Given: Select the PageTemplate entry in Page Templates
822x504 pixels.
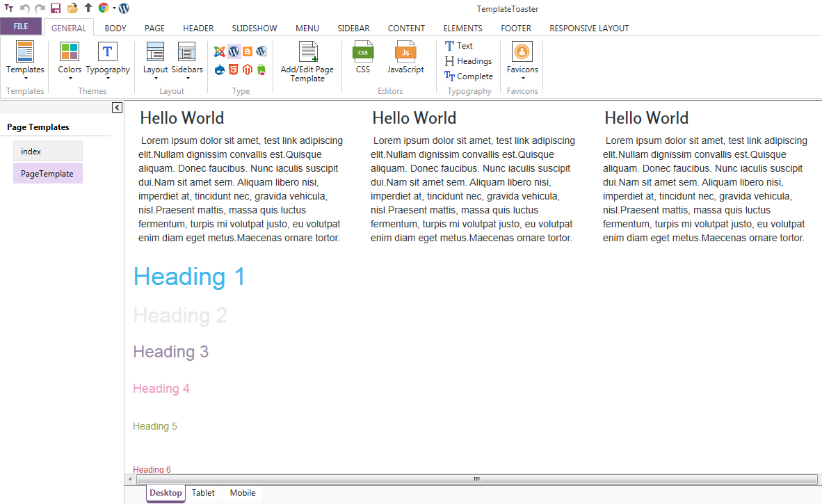Looking at the screenshot, I should click(48, 173).
